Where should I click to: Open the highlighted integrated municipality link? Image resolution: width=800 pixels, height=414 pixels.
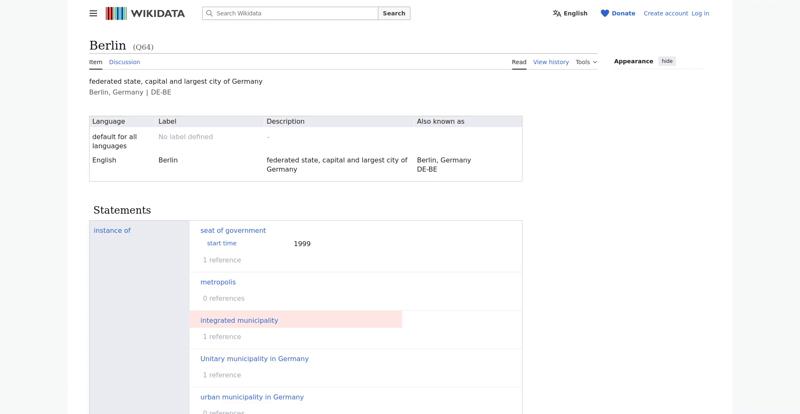239,320
